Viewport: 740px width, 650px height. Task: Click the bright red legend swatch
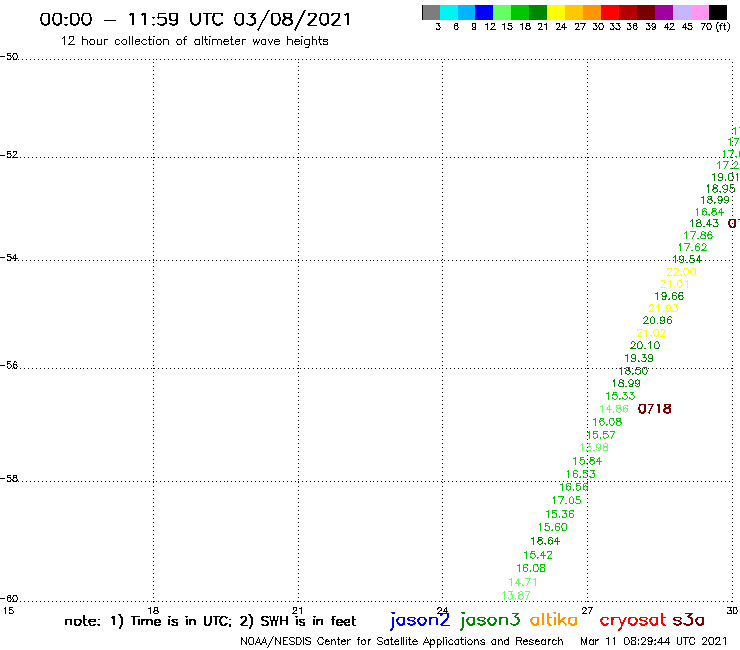tap(610, 12)
